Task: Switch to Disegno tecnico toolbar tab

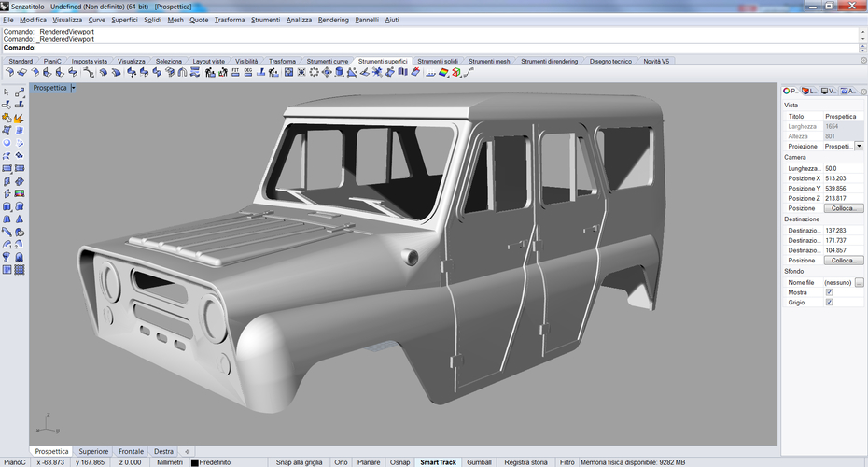Action: (610, 61)
